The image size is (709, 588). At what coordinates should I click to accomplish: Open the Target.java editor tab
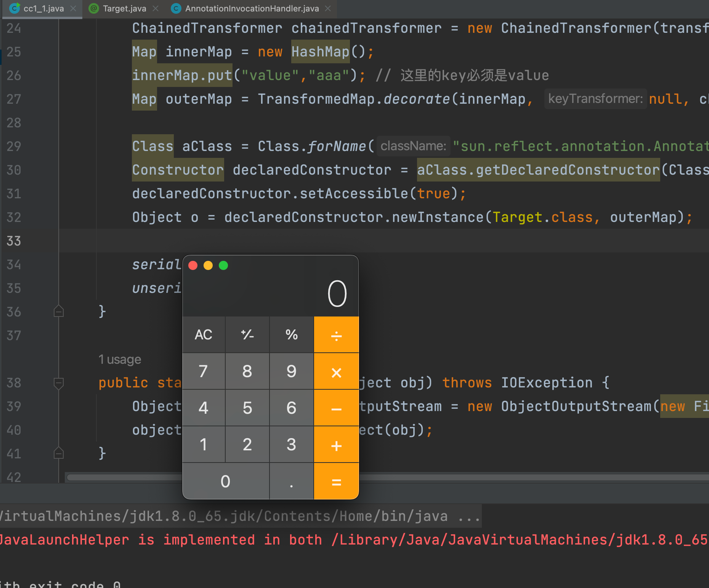pos(124,8)
